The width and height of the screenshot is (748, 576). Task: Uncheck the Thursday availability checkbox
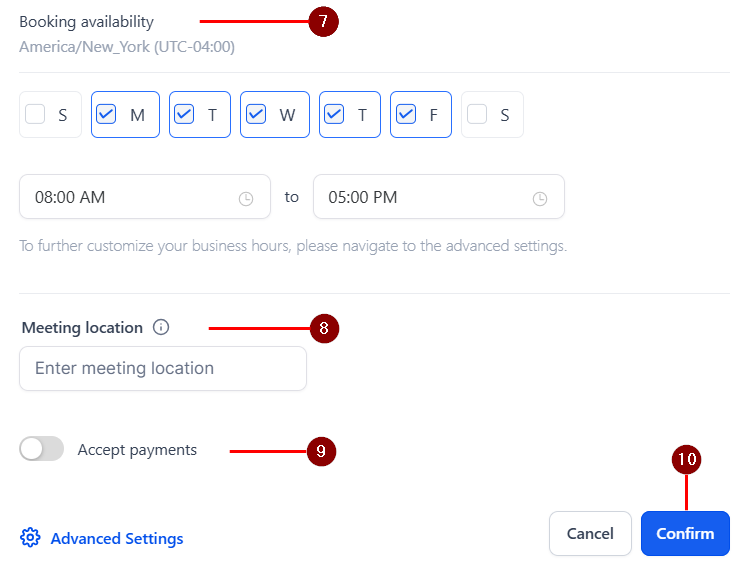pyautogui.click(x=334, y=115)
